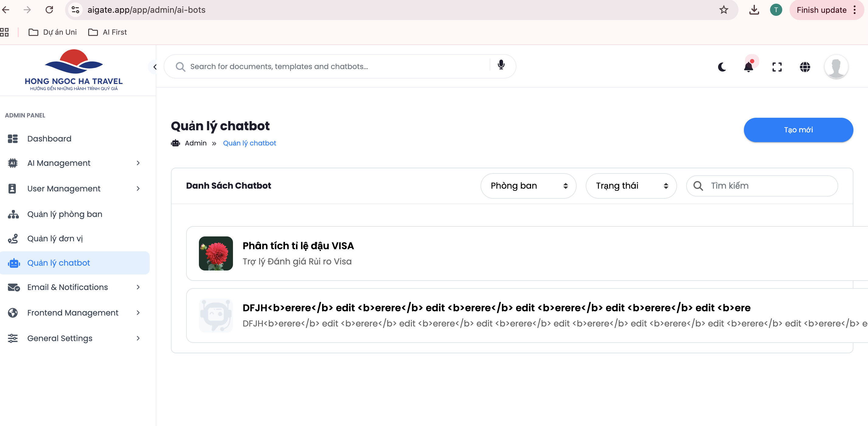Viewport: 868px width, 426px height.
Task: Click the Admin breadcrumb link
Action: [x=196, y=143]
